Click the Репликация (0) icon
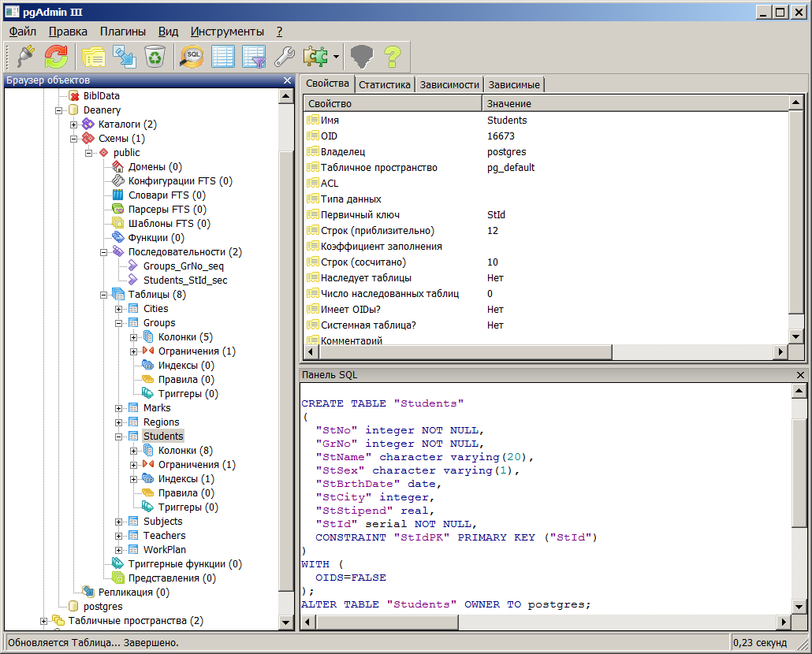The height and width of the screenshot is (654, 812). pyautogui.click(x=88, y=592)
